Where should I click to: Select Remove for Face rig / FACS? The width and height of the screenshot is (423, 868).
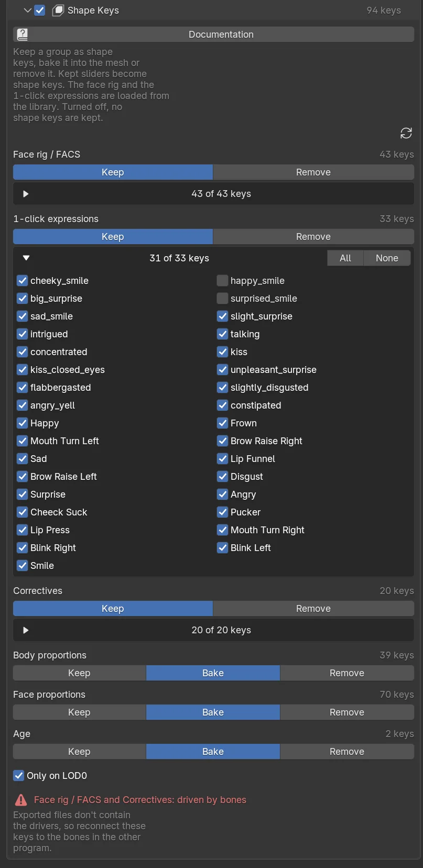coord(313,172)
